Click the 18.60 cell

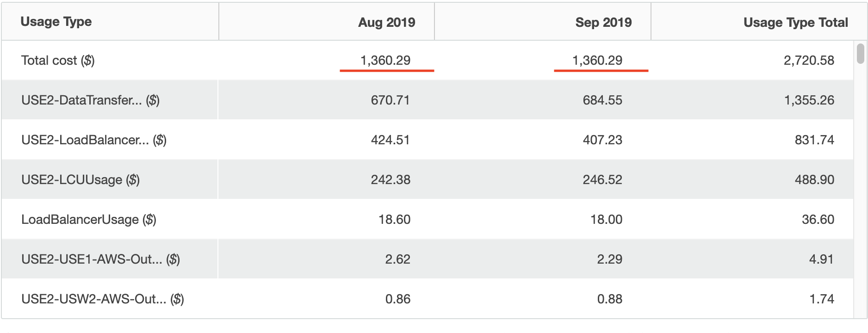[x=395, y=220]
